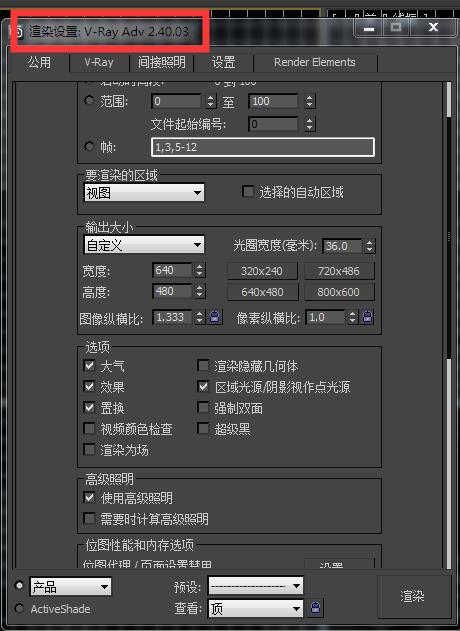Minimize the render setup window
The width and height of the screenshot is (460, 631).
pos(369,28)
